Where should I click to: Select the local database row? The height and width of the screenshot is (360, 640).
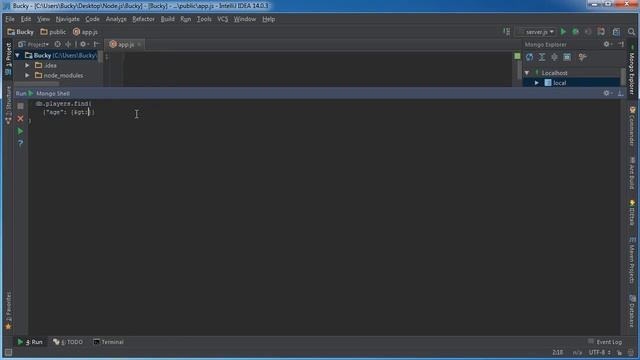571,83
